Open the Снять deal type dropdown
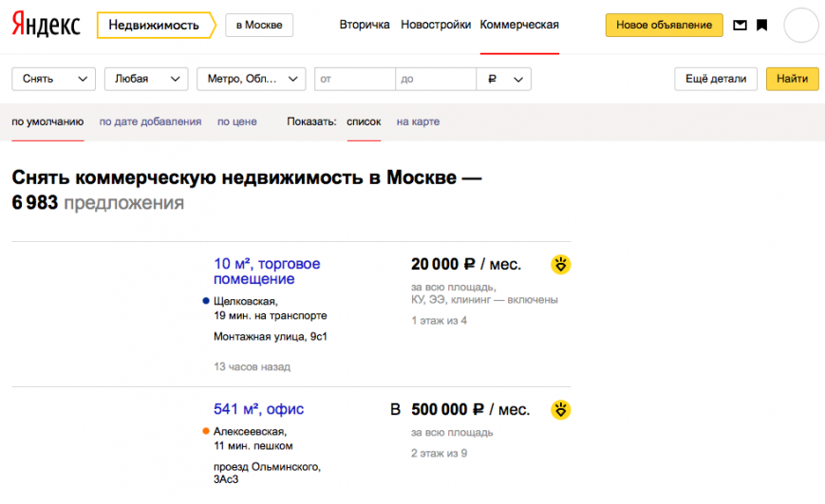 pos(54,79)
